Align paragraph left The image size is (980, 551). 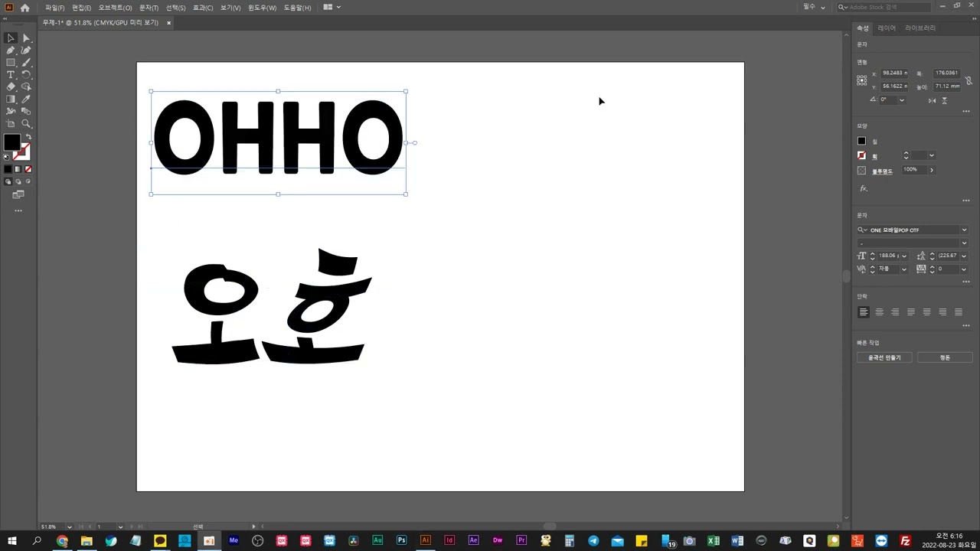coord(863,312)
